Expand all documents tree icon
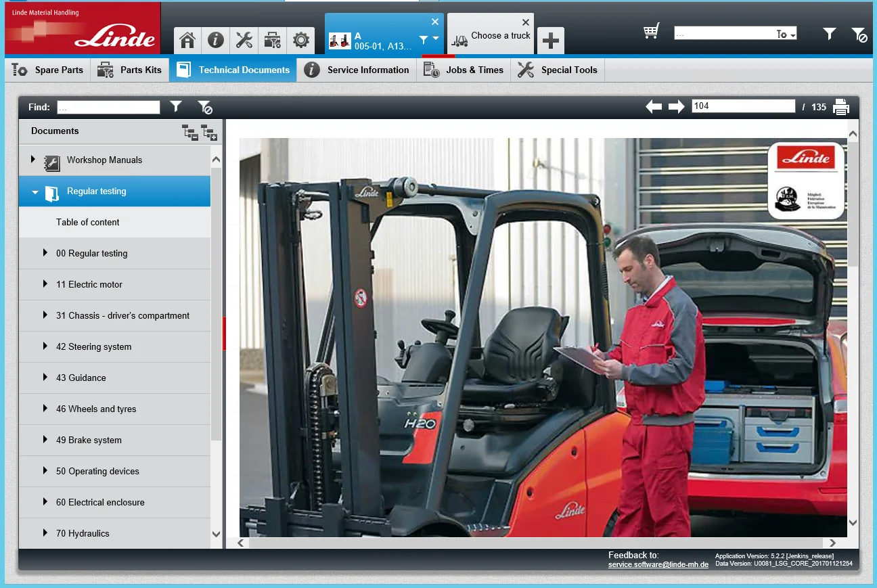 pyautogui.click(x=209, y=133)
